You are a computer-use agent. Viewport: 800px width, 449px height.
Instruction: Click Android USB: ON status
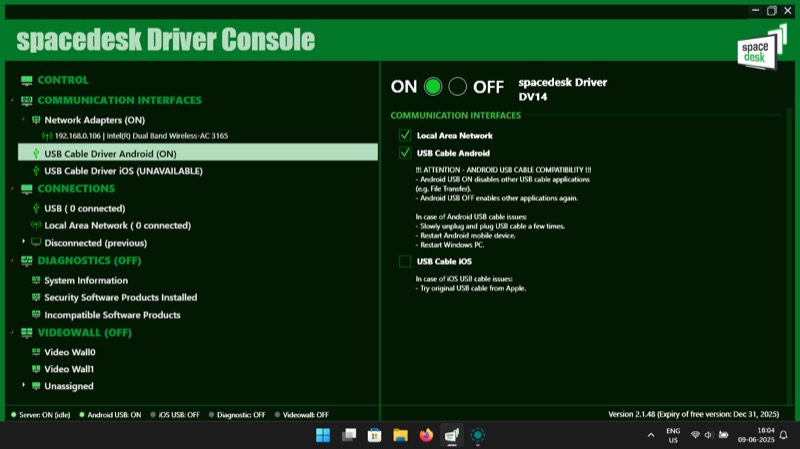(110, 415)
